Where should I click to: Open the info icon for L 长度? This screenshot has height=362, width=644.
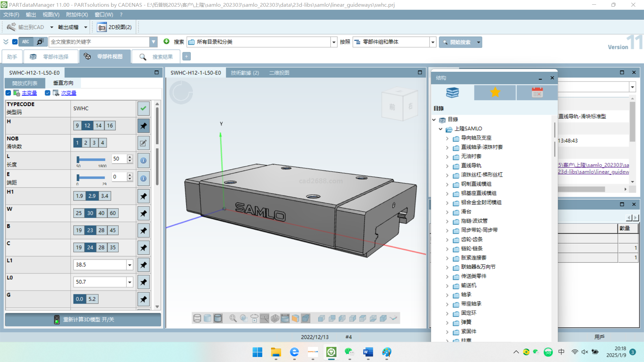[x=143, y=161]
